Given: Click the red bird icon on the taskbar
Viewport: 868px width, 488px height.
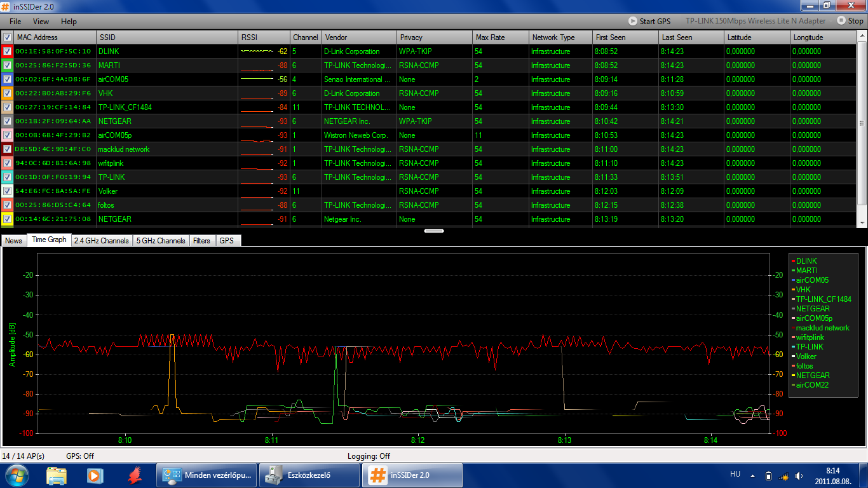Looking at the screenshot, I should (x=134, y=475).
